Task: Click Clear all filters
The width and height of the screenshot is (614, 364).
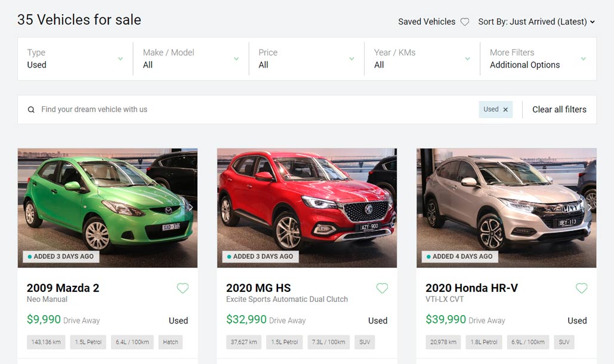Action: click(559, 110)
